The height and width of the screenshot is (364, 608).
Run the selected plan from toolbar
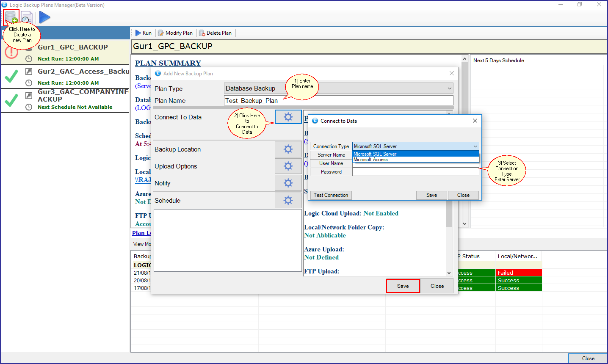click(x=143, y=33)
